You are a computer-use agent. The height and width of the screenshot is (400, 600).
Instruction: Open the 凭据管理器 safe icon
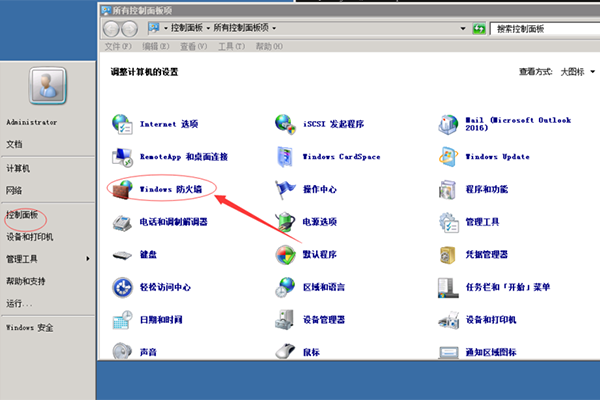pyautogui.click(x=448, y=255)
